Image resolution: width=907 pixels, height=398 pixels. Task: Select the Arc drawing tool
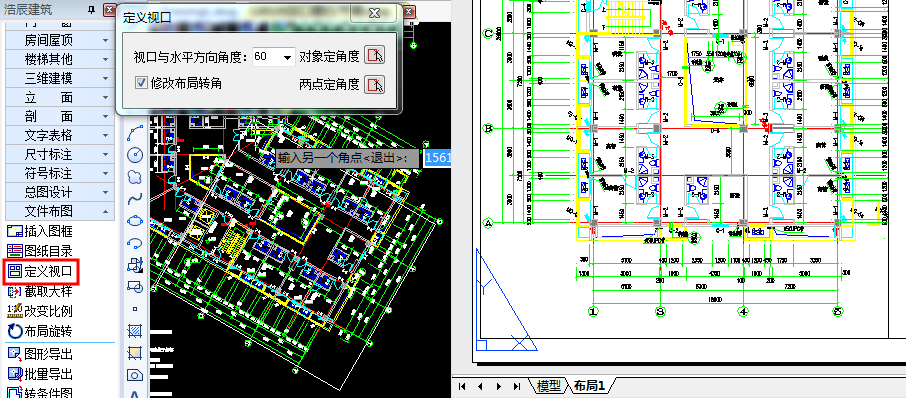[135, 132]
